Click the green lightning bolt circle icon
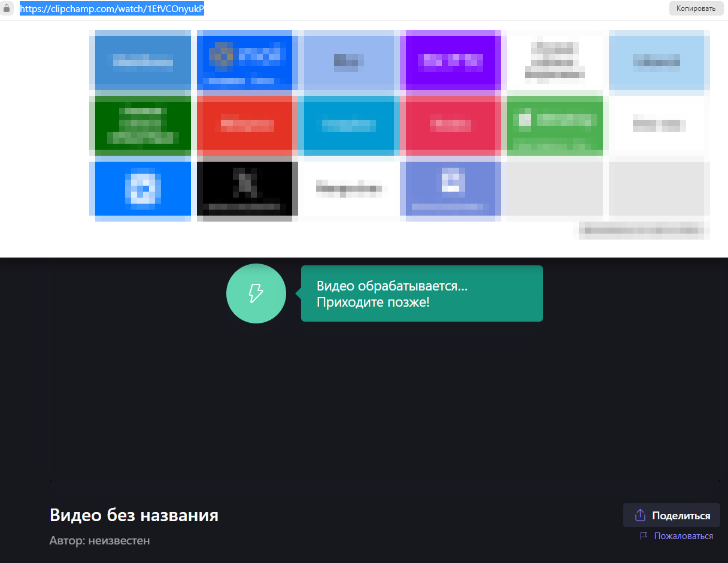 (x=256, y=293)
